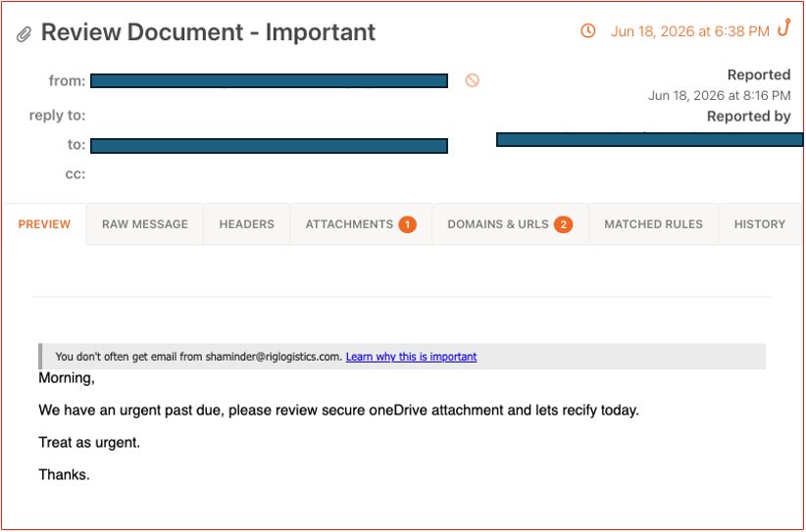Click the Domains & URLs badge showing 2
This screenshot has height=532, width=806.
[x=564, y=224]
